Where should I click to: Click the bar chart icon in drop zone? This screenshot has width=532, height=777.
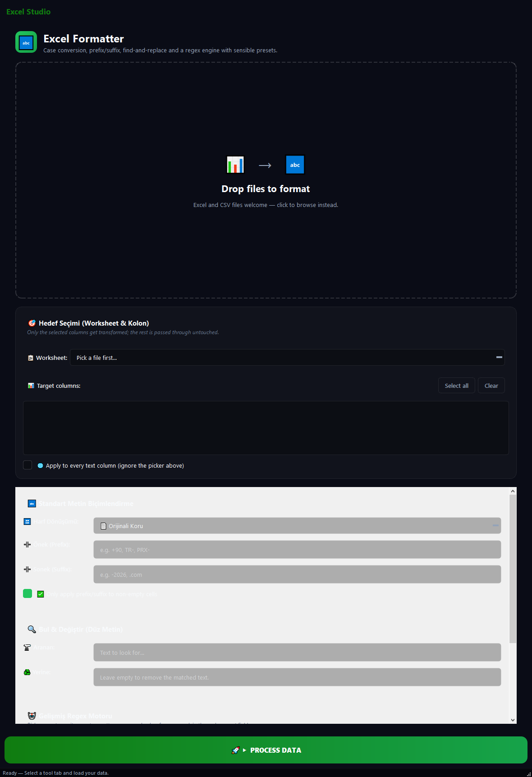click(x=235, y=165)
